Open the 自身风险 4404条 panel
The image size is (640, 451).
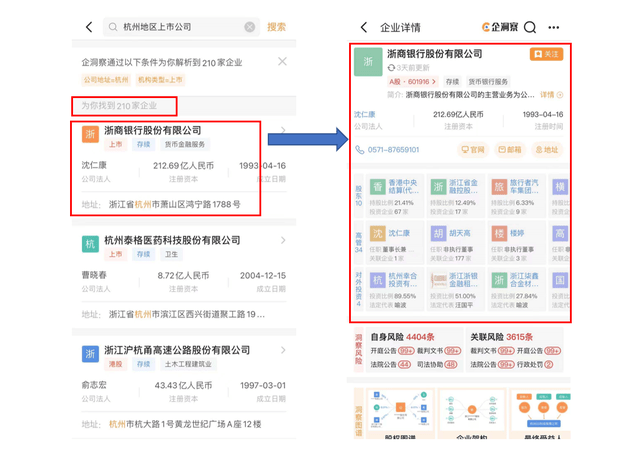pos(414,350)
